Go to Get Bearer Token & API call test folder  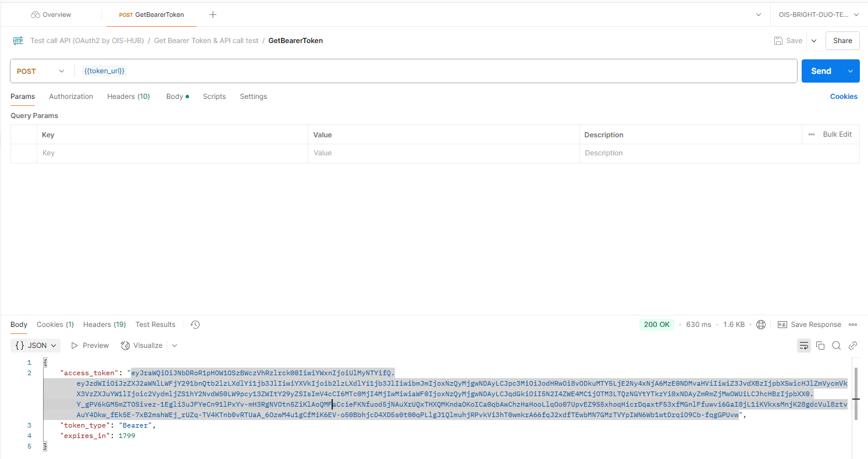coord(206,41)
